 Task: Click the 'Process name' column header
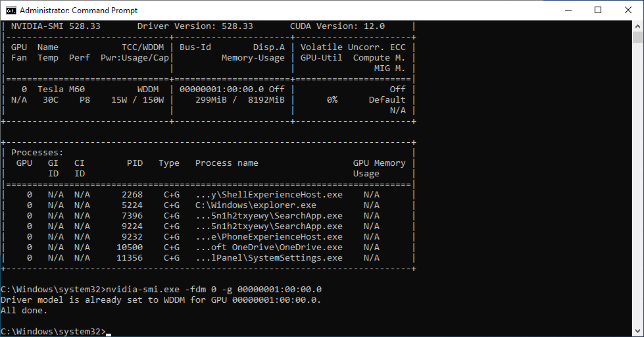pos(227,163)
